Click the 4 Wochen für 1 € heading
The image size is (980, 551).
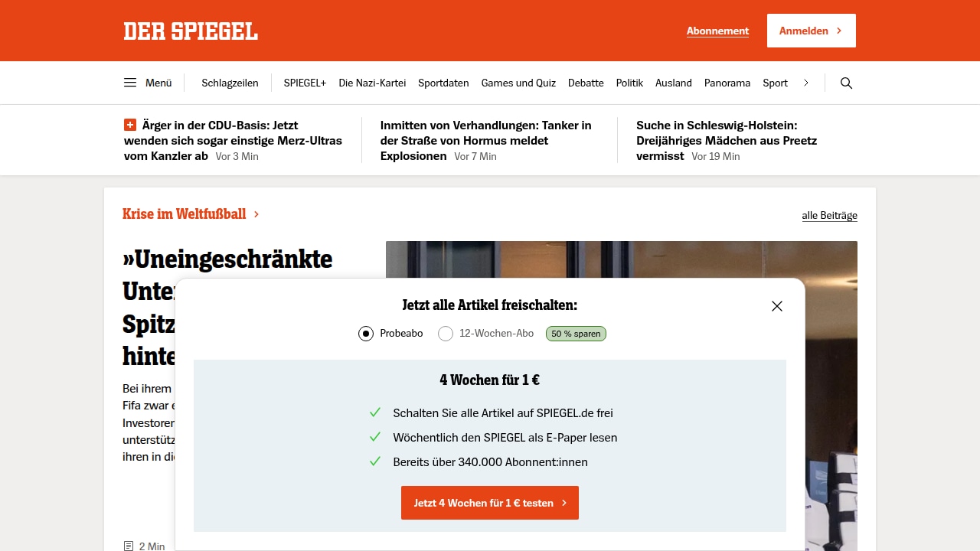[x=490, y=380]
